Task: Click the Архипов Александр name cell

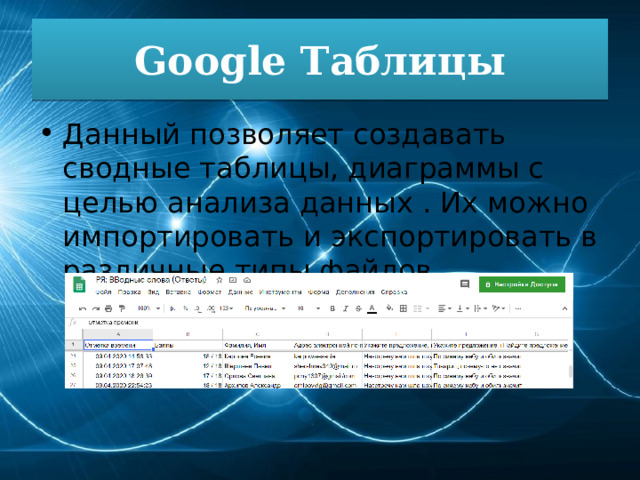Action: point(257,385)
